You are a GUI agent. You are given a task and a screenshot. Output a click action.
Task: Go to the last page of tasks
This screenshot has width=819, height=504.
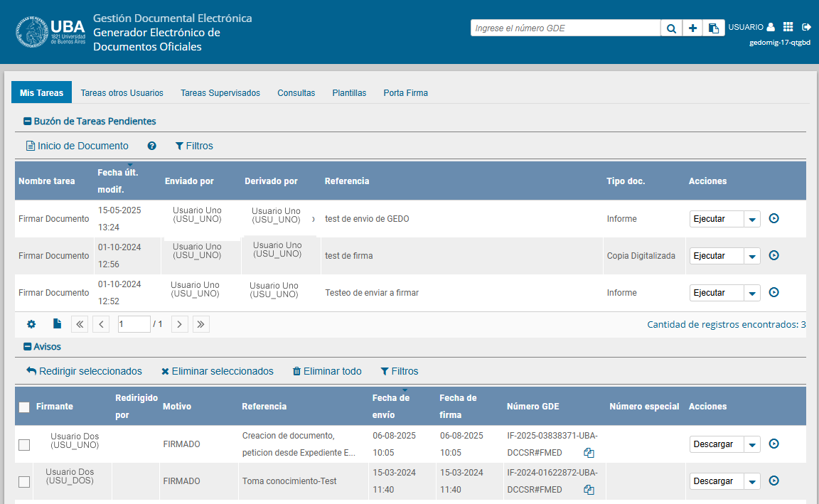click(x=201, y=324)
